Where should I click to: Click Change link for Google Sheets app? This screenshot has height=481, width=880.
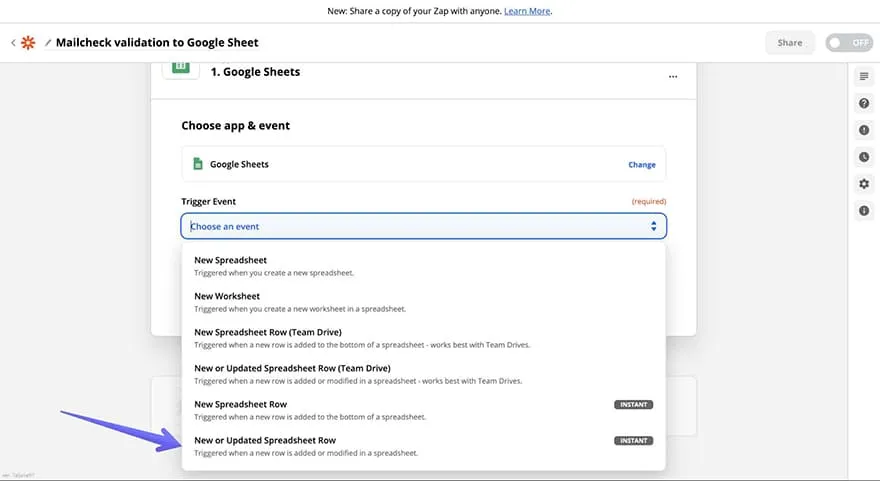[x=641, y=165]
